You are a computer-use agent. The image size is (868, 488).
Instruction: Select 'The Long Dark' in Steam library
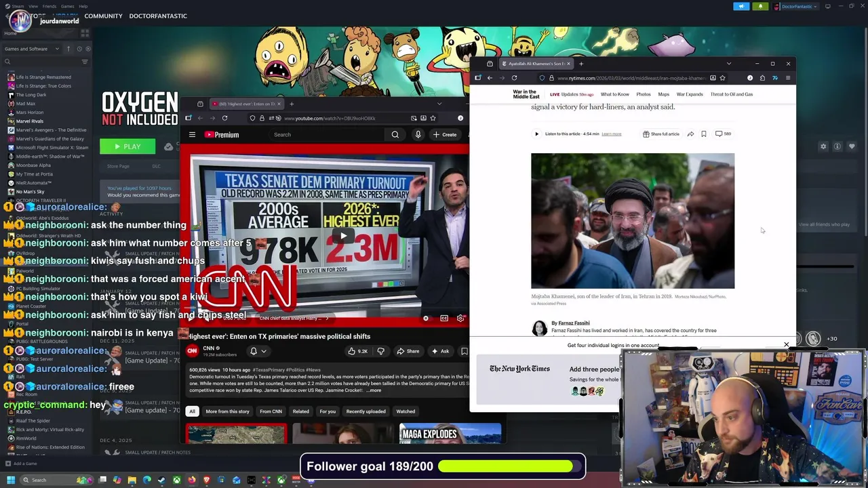coord(32,95)
